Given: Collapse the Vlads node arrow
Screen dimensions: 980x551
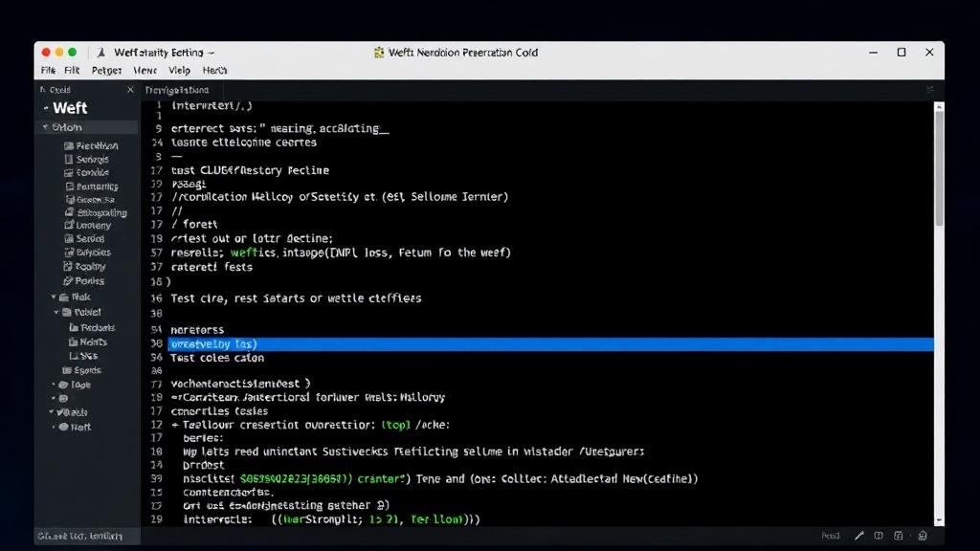Looking at the screenshot, I should (52, 412).
